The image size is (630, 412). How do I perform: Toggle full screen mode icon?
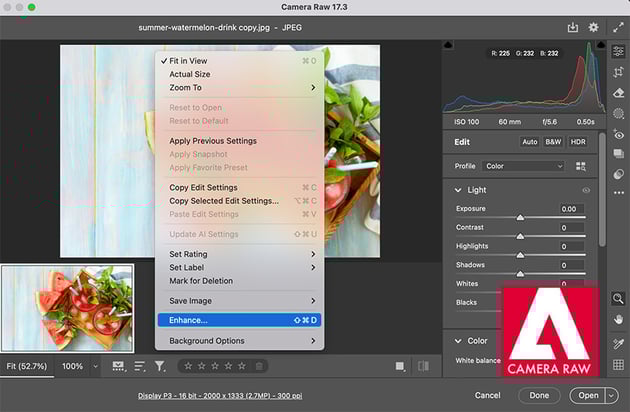point(618,27)
